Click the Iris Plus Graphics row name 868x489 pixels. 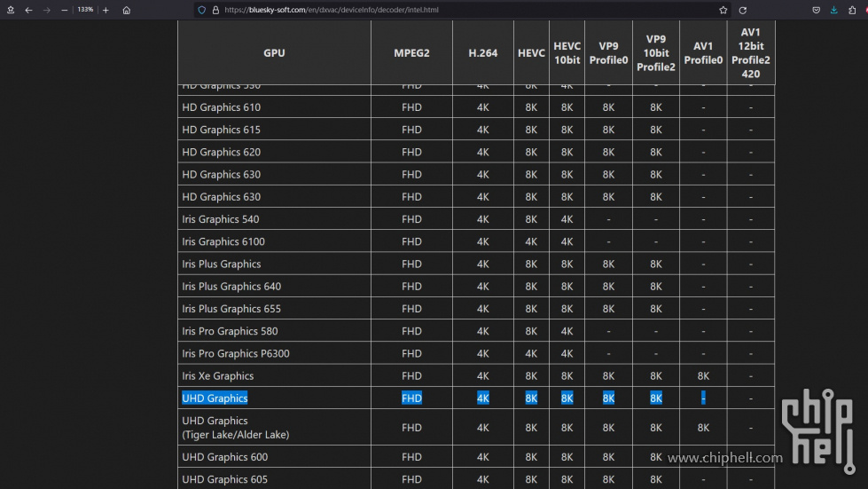[x=222, y=264]
